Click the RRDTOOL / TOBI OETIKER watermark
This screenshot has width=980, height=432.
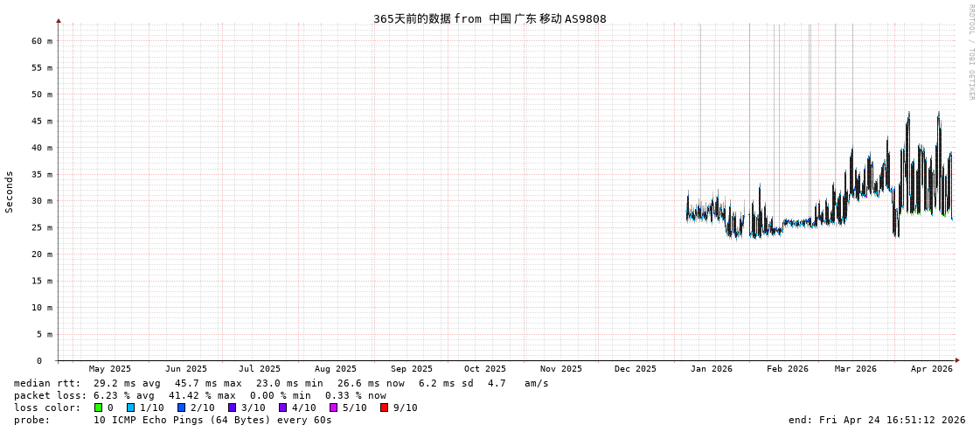pos(970,52)
